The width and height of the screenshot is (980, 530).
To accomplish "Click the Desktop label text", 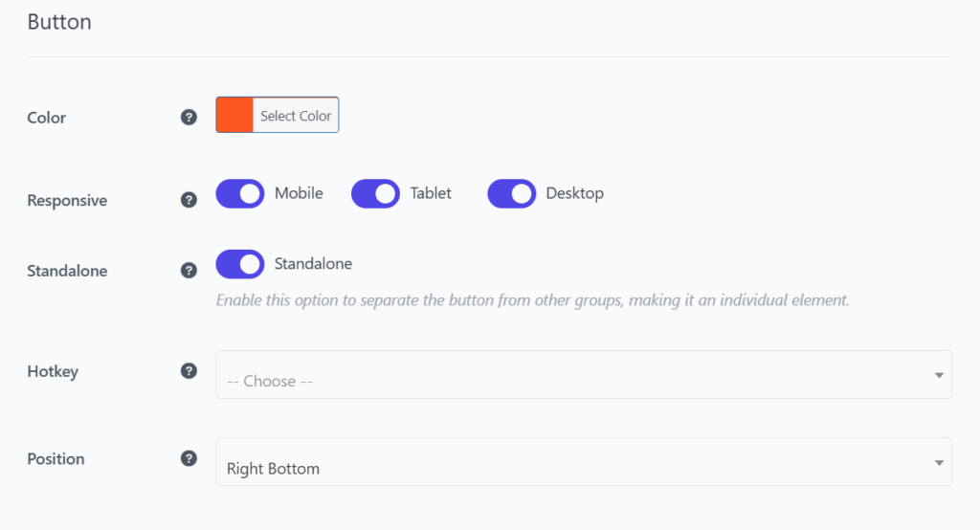I will 575,193.
